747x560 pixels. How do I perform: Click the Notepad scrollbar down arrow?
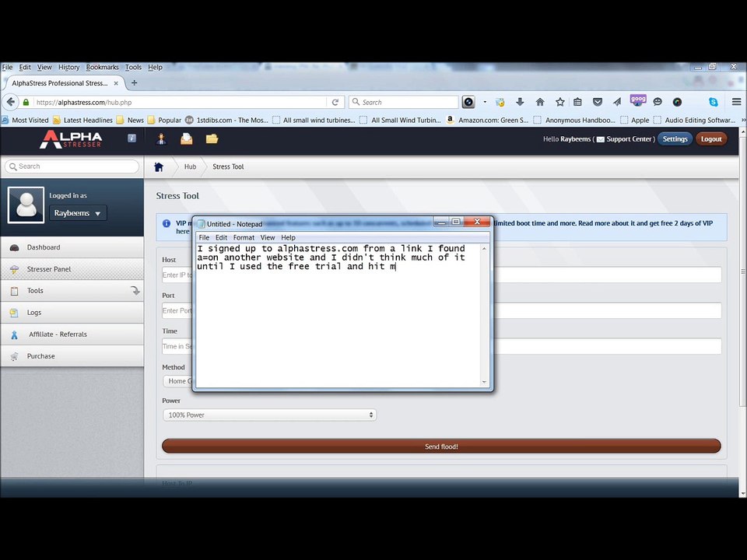484,381
